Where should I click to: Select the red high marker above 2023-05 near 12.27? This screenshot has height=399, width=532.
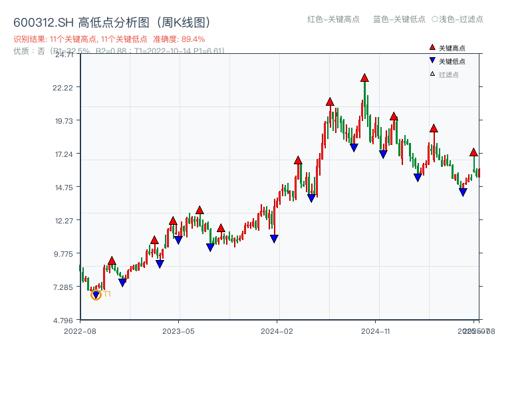(173, 221)
